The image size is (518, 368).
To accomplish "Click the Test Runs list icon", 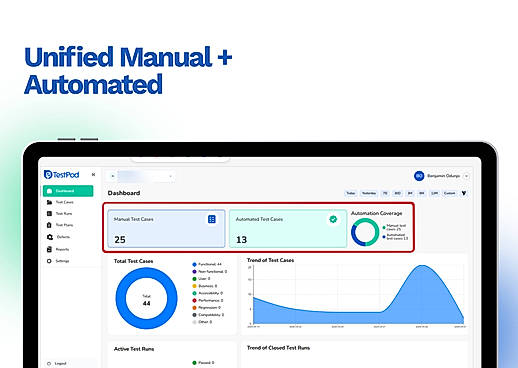I will point(49,214).
